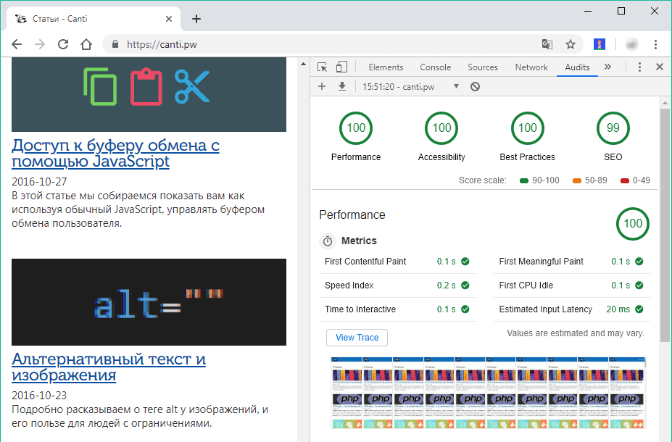Toggle the DevTools device toolbar icon

click(x=341, y=67)
